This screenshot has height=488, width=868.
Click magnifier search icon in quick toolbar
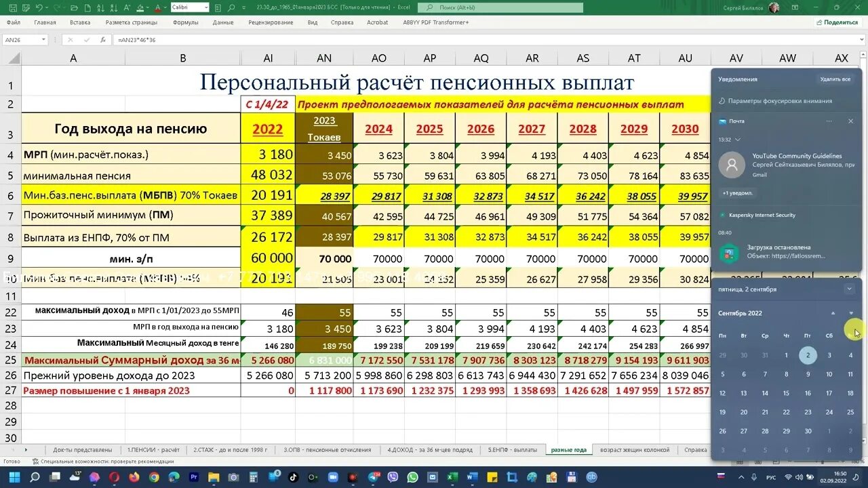pos(231,7)
